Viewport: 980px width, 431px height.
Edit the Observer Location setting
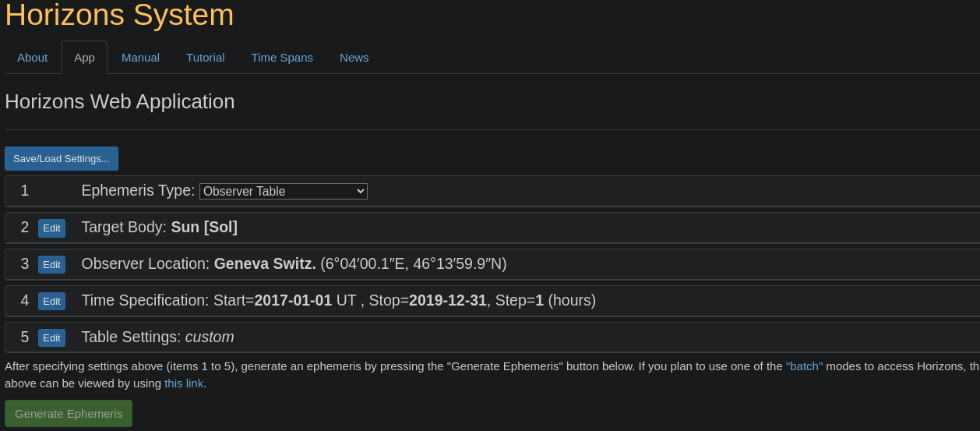[51, 264]
